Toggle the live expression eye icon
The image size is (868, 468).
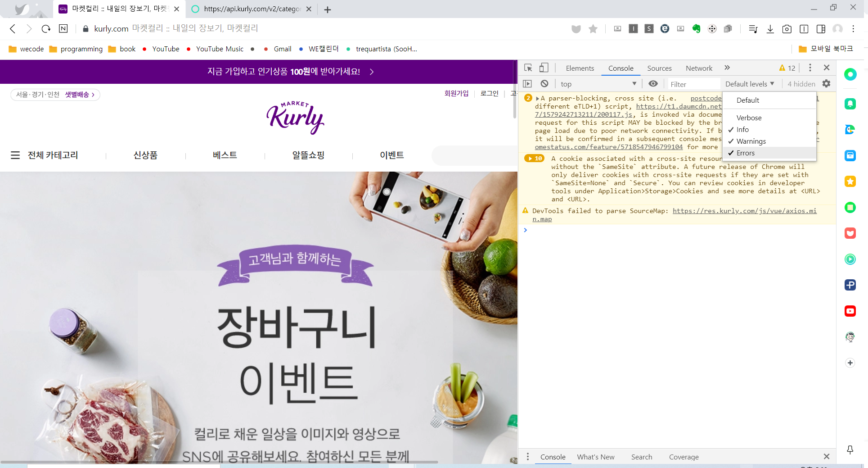coord(653,84)
